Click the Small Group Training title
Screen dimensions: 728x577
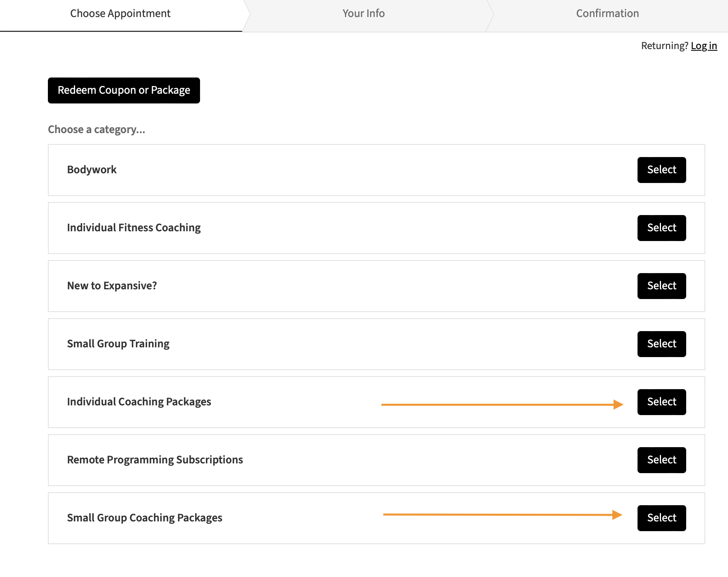(118, 344)
